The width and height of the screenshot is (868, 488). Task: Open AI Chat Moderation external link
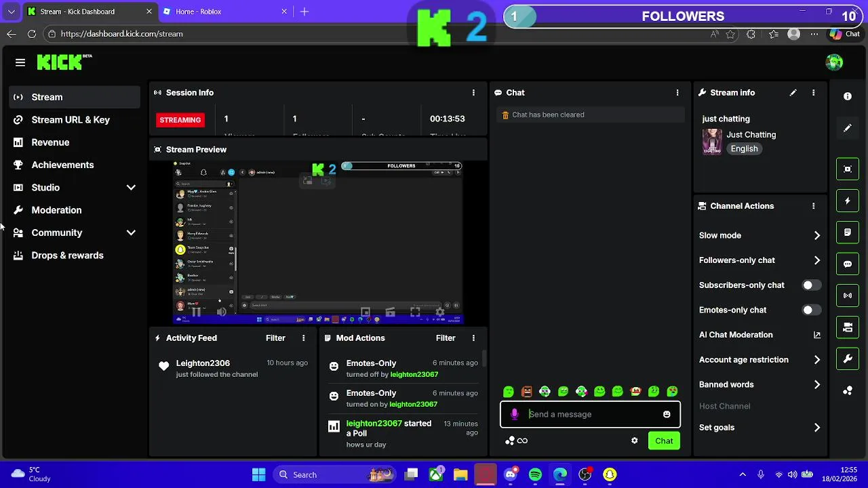(816, 335)
